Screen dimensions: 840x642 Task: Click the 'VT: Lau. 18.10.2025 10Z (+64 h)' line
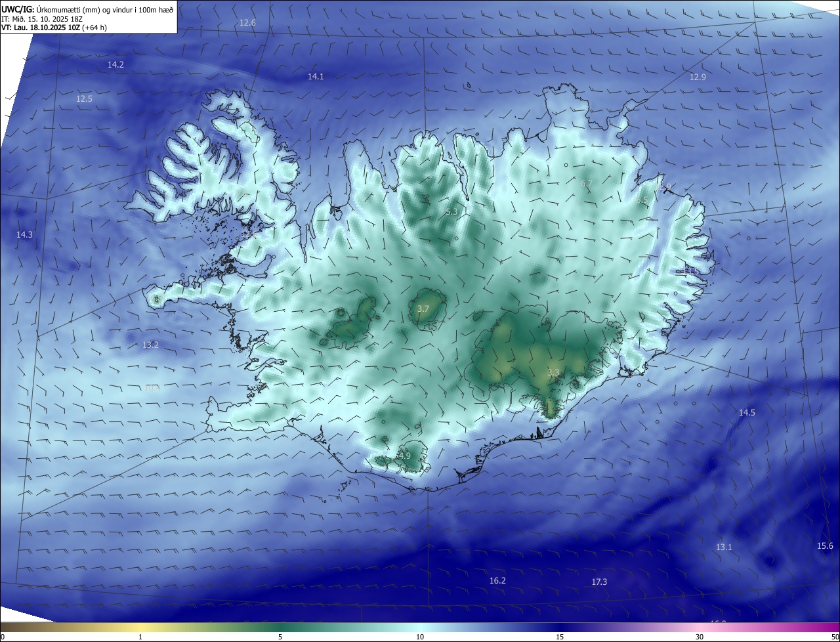[54, 28]
